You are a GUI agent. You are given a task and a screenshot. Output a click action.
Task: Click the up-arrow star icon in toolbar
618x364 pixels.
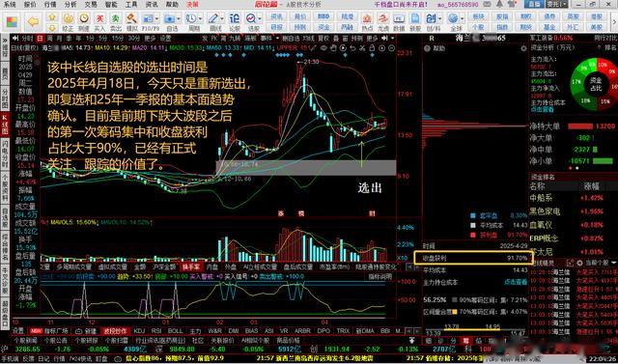tap(51, 17)
